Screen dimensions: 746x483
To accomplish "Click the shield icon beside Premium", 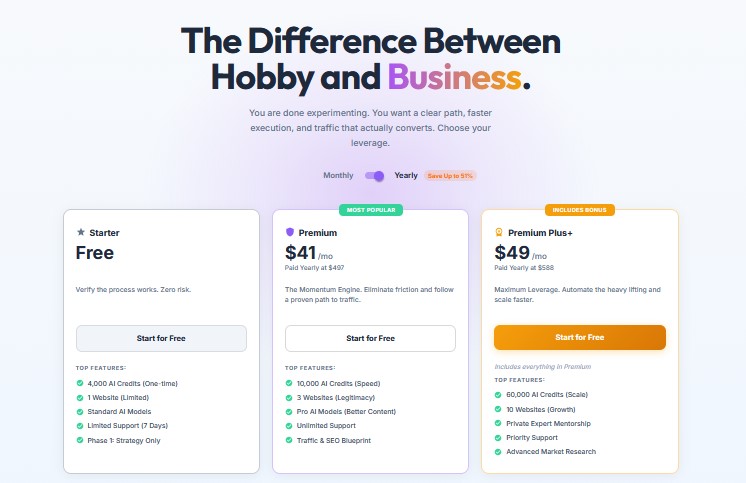I will [x=290, y=233].
